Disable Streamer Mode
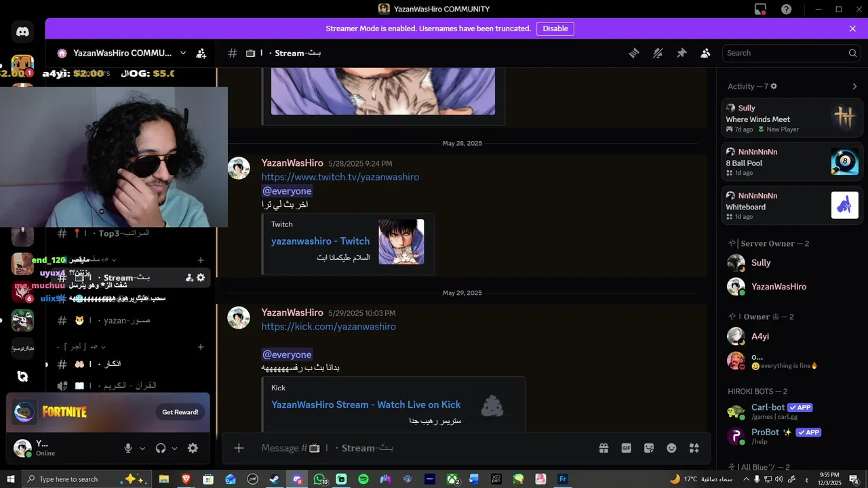This screenshot has height=488, width=868. (555, 28)
